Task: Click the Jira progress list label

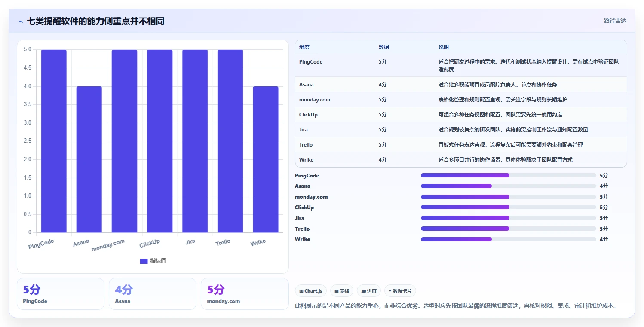Action: (300, 218)
